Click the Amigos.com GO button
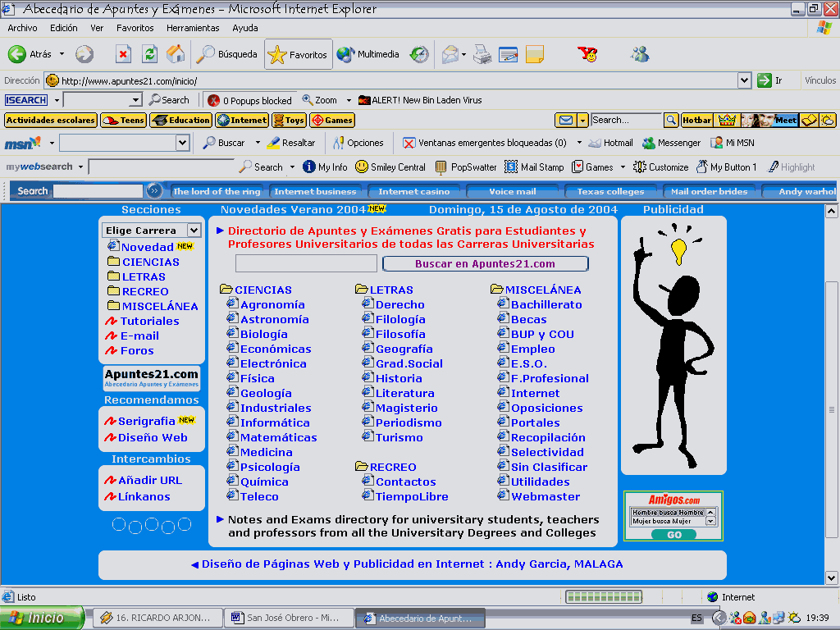 click(674, 535)
